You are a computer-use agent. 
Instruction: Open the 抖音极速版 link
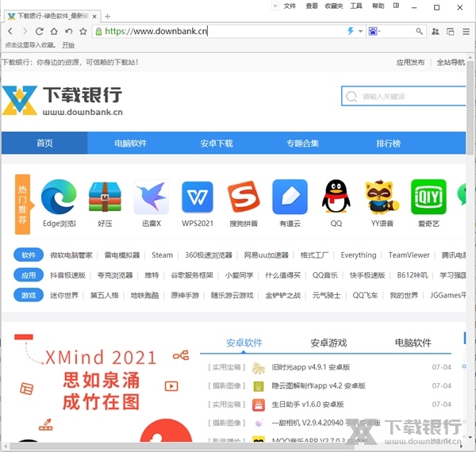click(67, 275)
